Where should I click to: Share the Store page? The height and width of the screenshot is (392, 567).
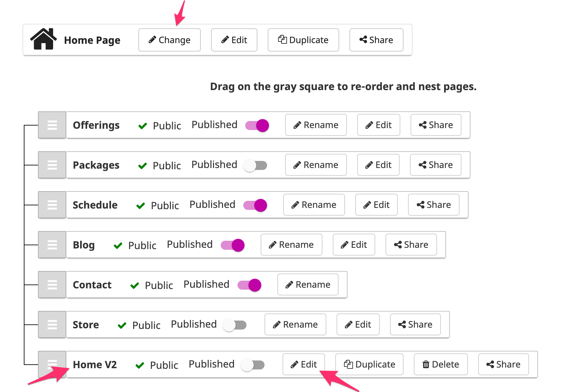[415, 324]
